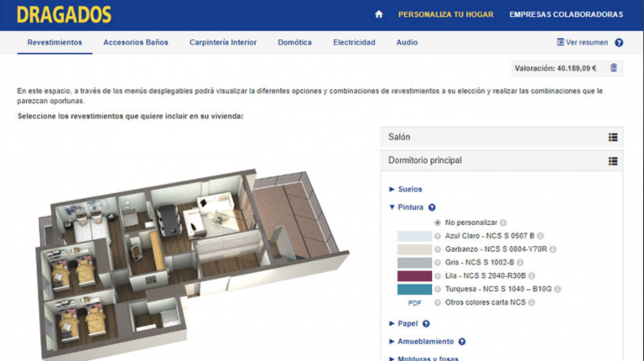Screen dimensions: 644x361
Task: Open the Domótica tab
Action: 294,42
